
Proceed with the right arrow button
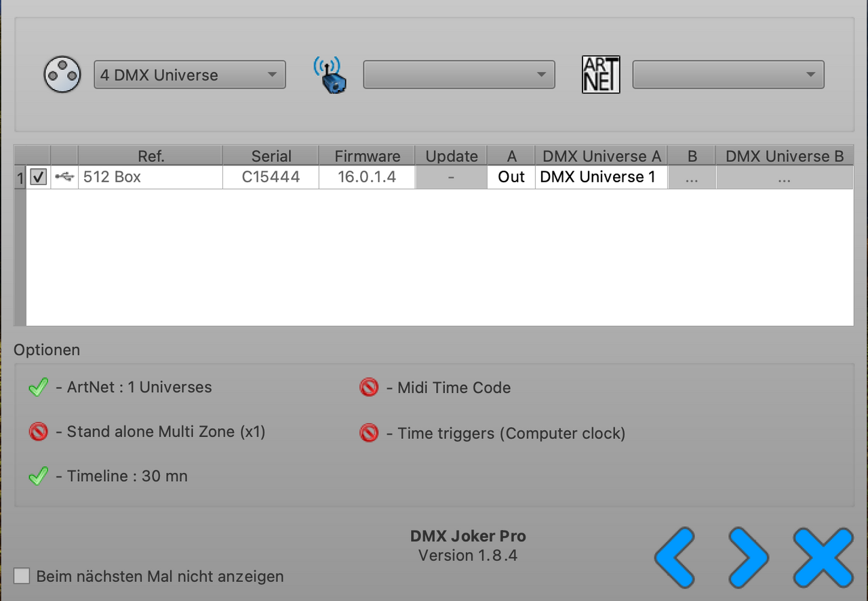point(749,557)
